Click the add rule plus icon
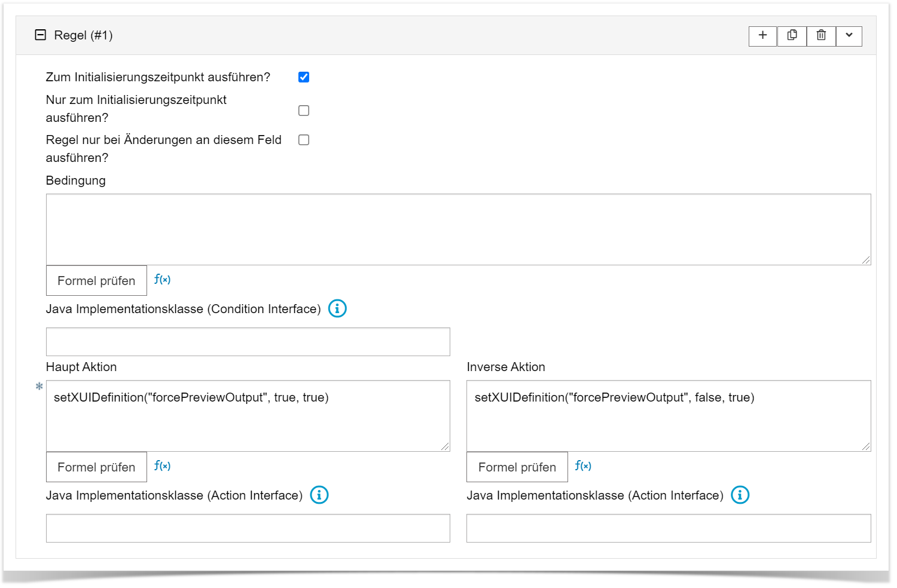The image size is (897, 588). [x=762, y=36]
